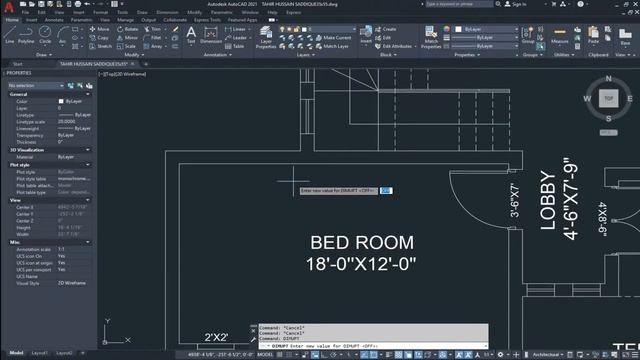Click the color wheel object color icon
Viewport: 640px width, 360px height.
[x=447, y=29]
